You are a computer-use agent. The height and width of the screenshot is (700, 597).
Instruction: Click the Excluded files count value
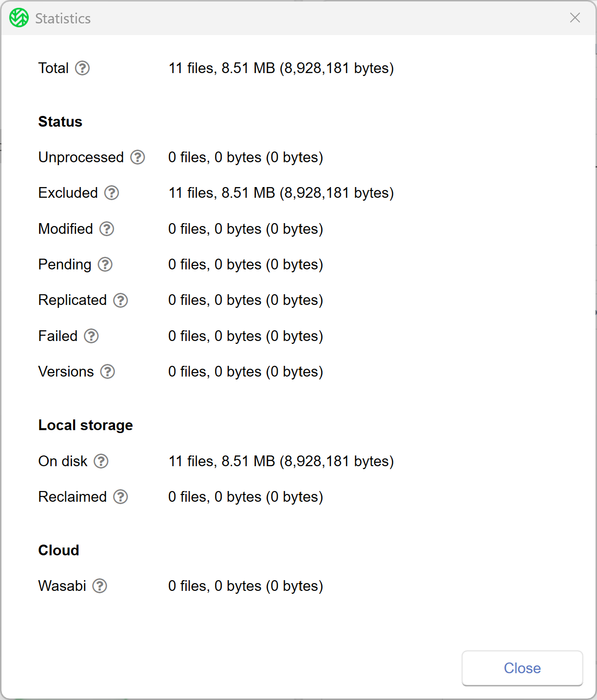tap(281, 193)
